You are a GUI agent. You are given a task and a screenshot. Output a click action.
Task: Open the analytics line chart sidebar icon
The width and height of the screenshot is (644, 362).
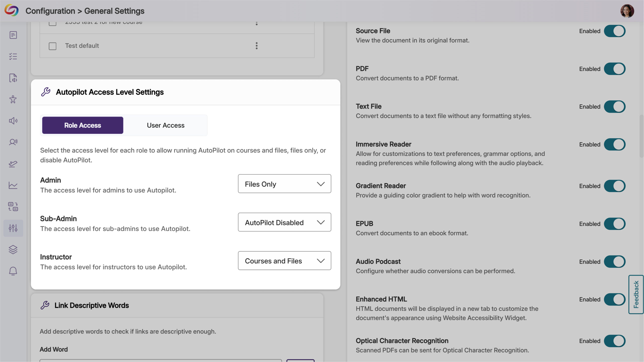pos(13,185)
